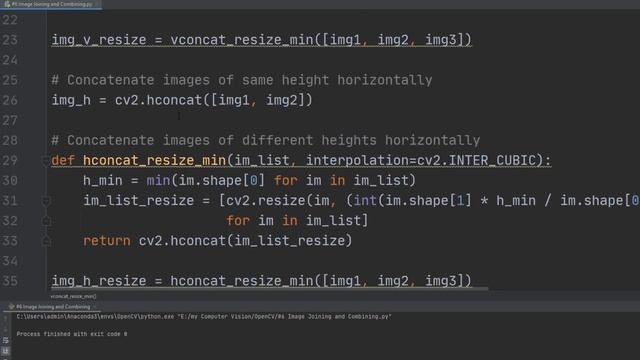Screen dimensions: 640x360
Task: Click 'cv2.resize' on line 31
Action: coord(266,201)
